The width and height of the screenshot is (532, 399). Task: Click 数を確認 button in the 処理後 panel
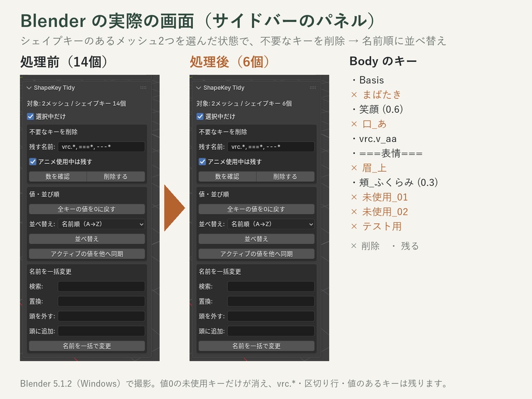(228, 177)
